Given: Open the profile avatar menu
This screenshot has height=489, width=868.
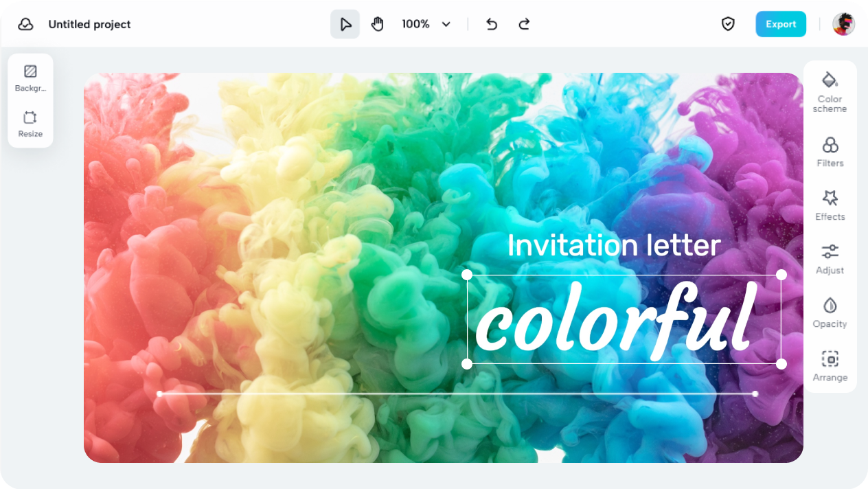Looking at the screenshot, I should click(844, 23).
